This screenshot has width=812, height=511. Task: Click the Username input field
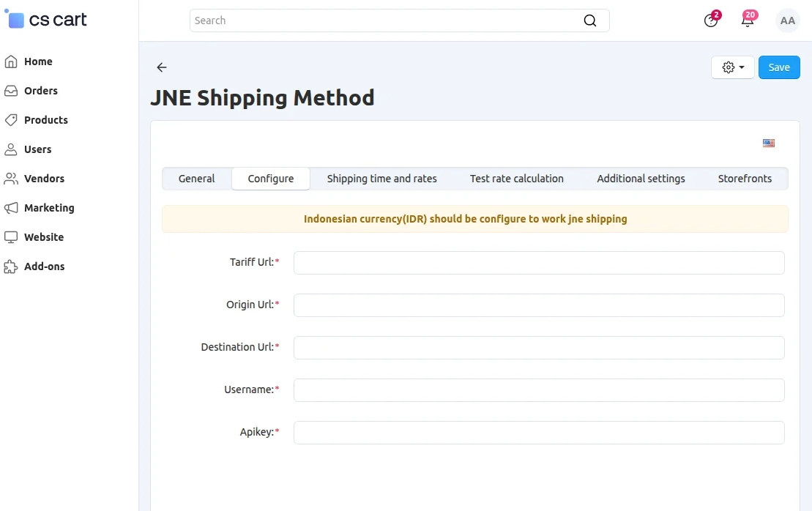click(539, 390)
